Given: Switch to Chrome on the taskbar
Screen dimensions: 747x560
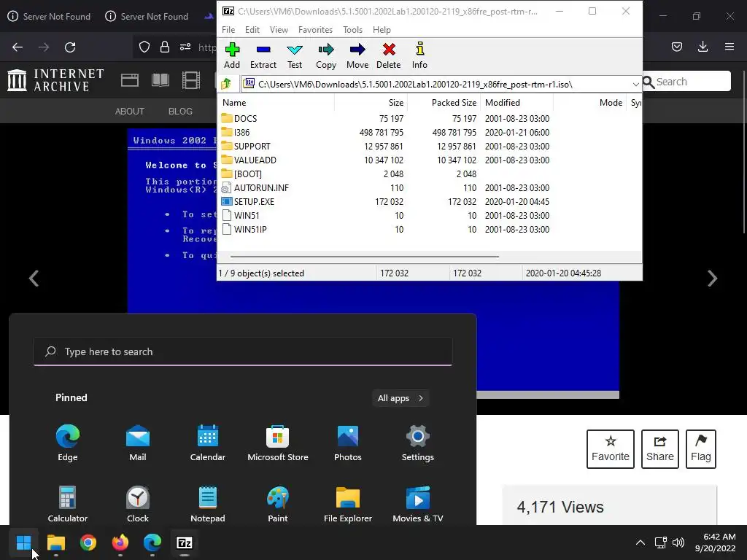Looking at the screenshot, I should click(88, 542).
